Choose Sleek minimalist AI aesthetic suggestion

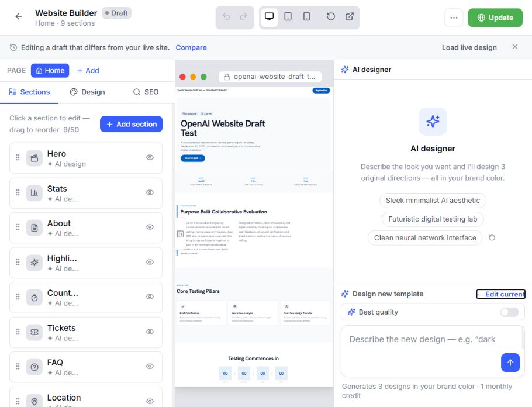coord(433,200)
